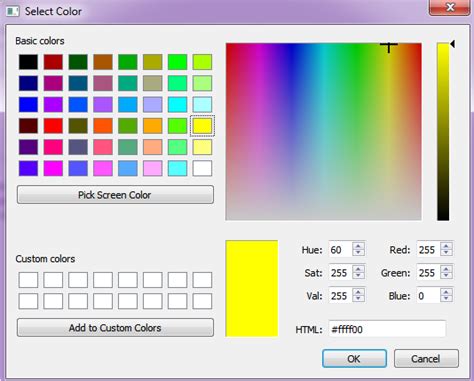Cancel the color selection dialog

tap(426, 359)
